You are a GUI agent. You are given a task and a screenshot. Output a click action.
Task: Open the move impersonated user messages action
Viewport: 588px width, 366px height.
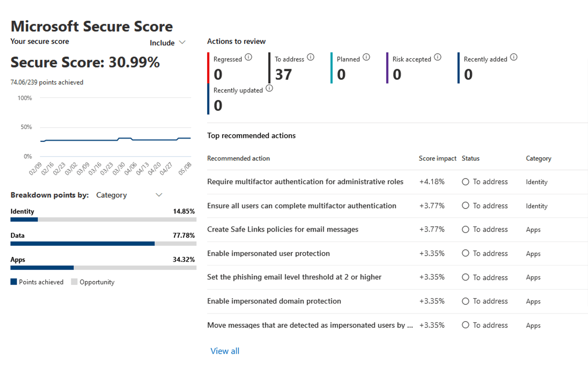[x=309, y=325]
